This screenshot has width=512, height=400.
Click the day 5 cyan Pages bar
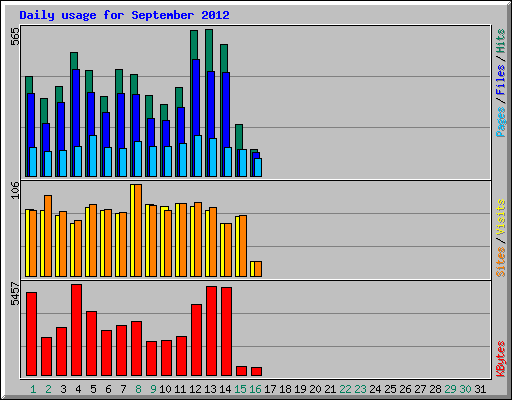click(93, 156)
